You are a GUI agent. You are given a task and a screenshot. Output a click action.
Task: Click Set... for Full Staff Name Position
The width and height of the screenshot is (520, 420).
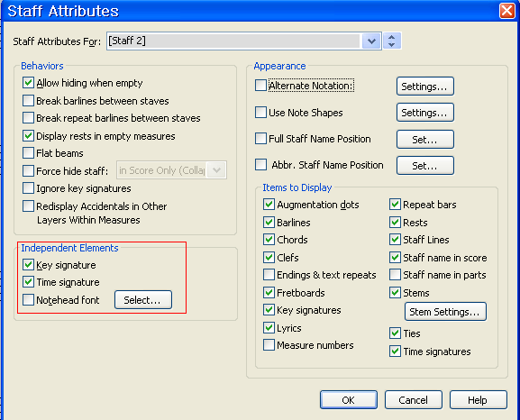[425, 140]
